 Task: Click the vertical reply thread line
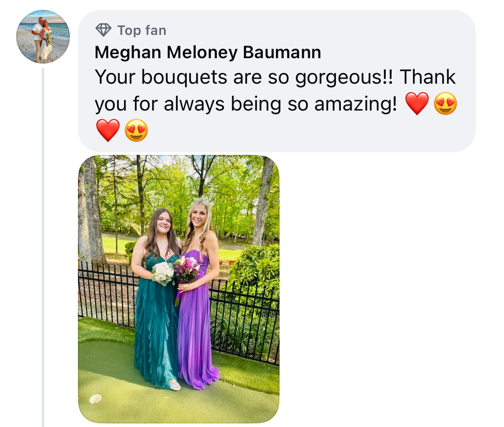tap(43, 247)
